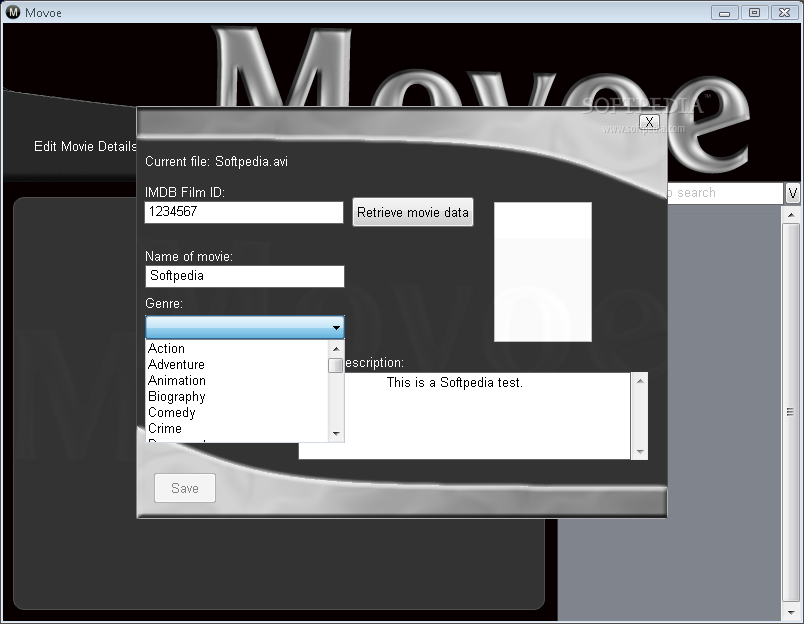The width and height of the screenshot is (804, 624).
Task: Click the Name of movie text field
Action: 245,276
